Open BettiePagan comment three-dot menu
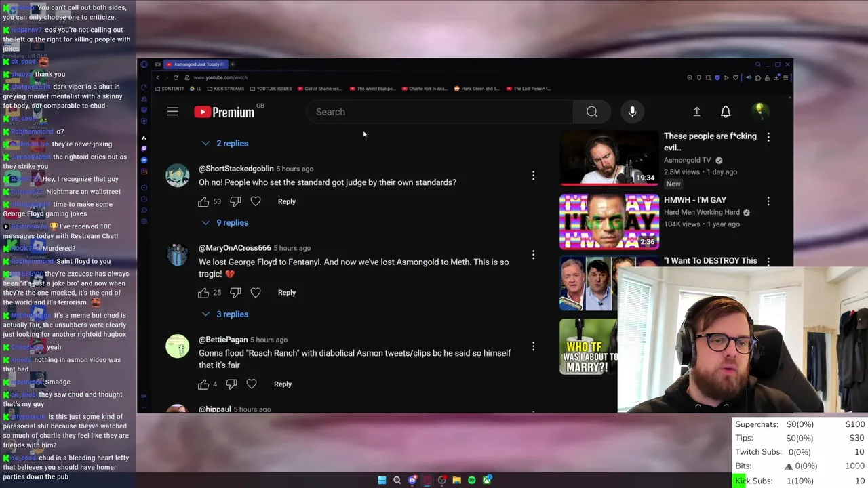Viewport: 868px width, 488px height. (533, 346)
